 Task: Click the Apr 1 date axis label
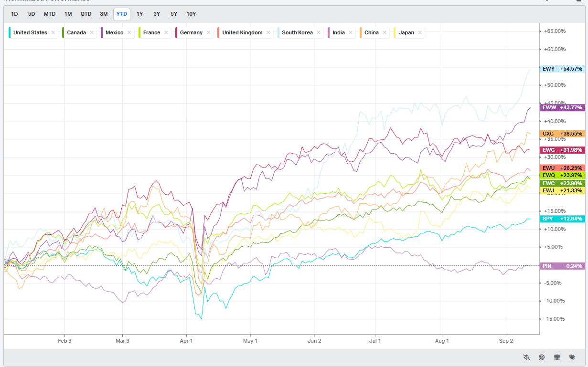click(x=186, y=341)
